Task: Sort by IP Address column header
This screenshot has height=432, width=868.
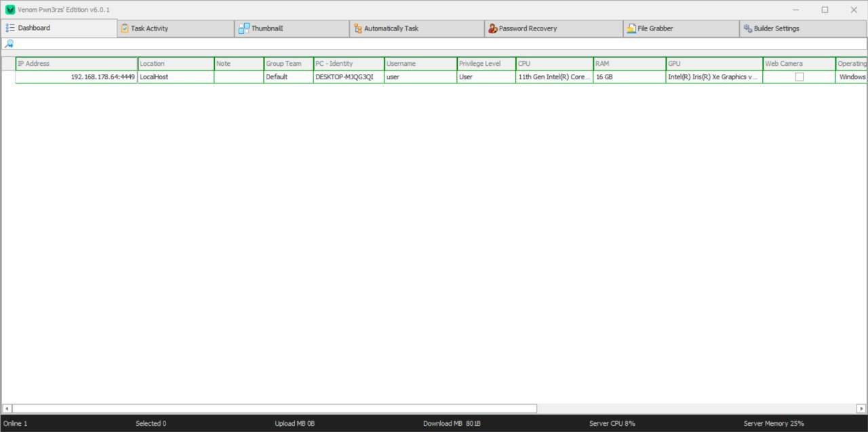Action: click(77, 64)
